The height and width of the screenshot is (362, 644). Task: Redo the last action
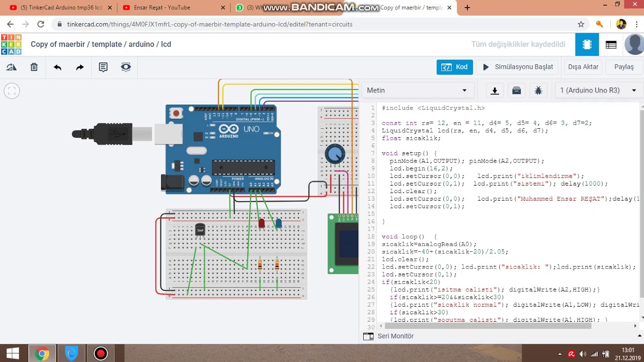80,67
